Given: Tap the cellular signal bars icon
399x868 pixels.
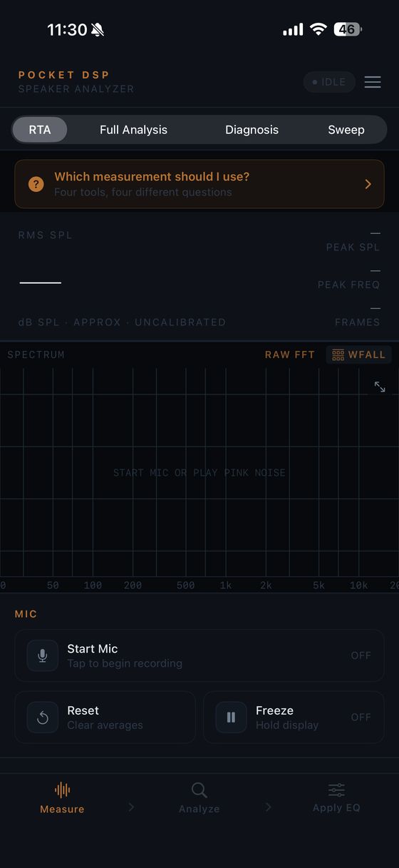Looking at the screenshot, I should [x=293, y=30].
